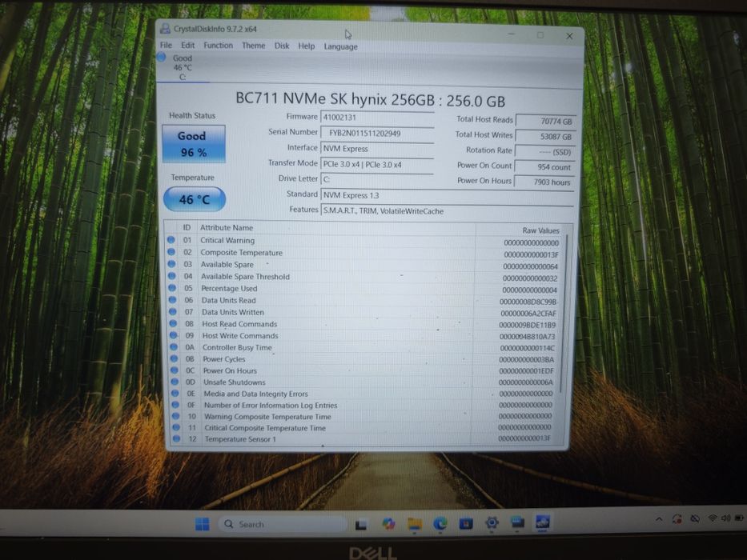Click the Good 96 % health status button
Viewport: 747px width, 560px height.
194,144
